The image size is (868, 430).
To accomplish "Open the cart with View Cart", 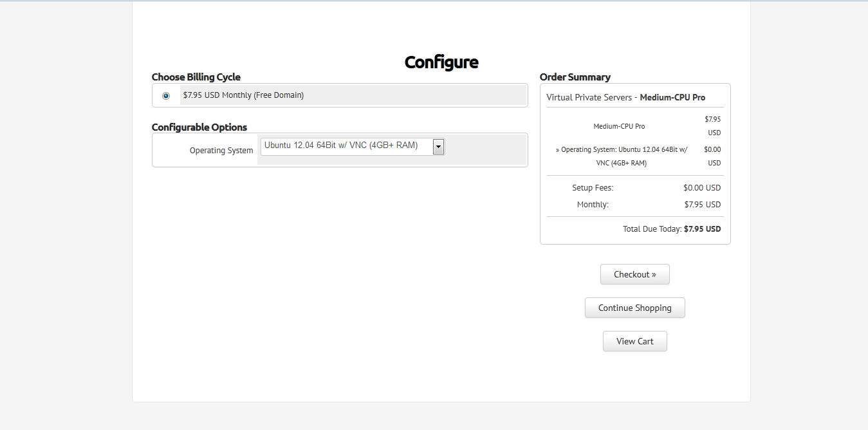I will point(634,341).
